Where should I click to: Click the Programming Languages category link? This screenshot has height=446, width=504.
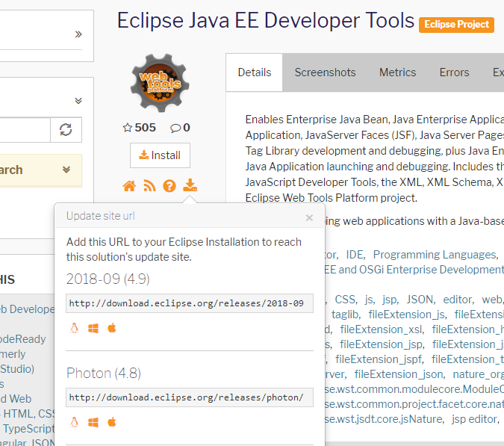click(x=435, y=255)
